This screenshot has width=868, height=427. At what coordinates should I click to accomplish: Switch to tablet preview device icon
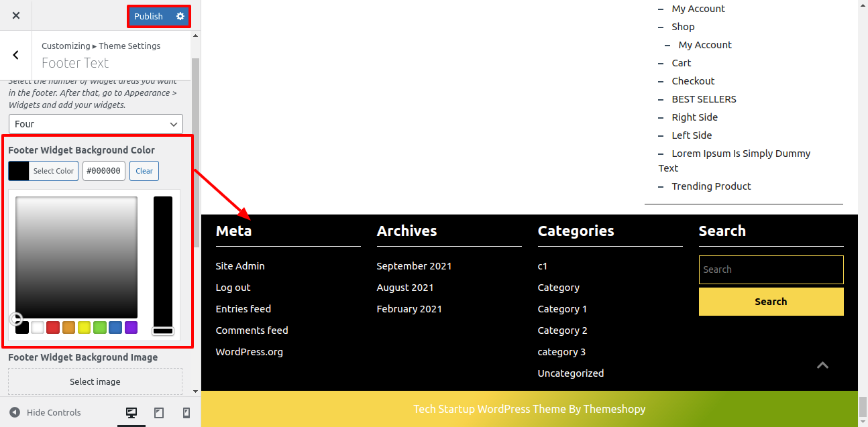point(159,413)
